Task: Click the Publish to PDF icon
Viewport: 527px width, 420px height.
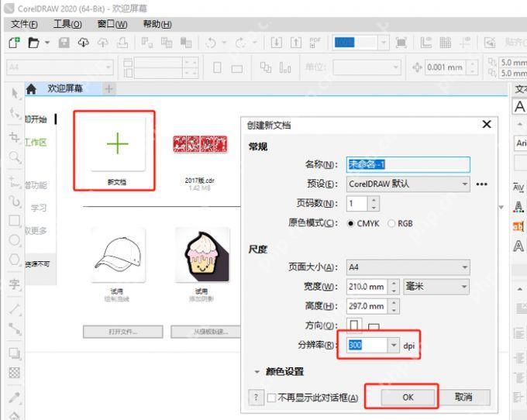Action: click(315, 43)
